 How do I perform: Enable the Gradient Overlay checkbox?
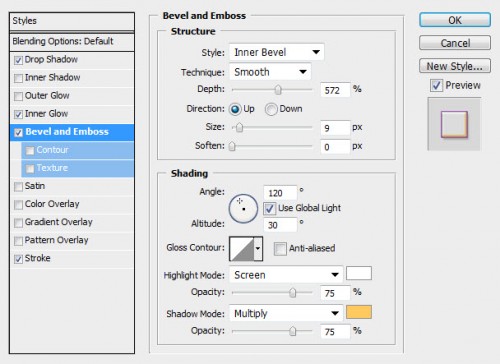[18, 223]
